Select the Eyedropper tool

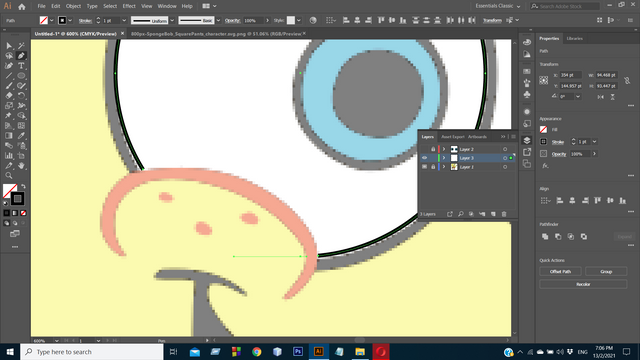coord(21,136)
